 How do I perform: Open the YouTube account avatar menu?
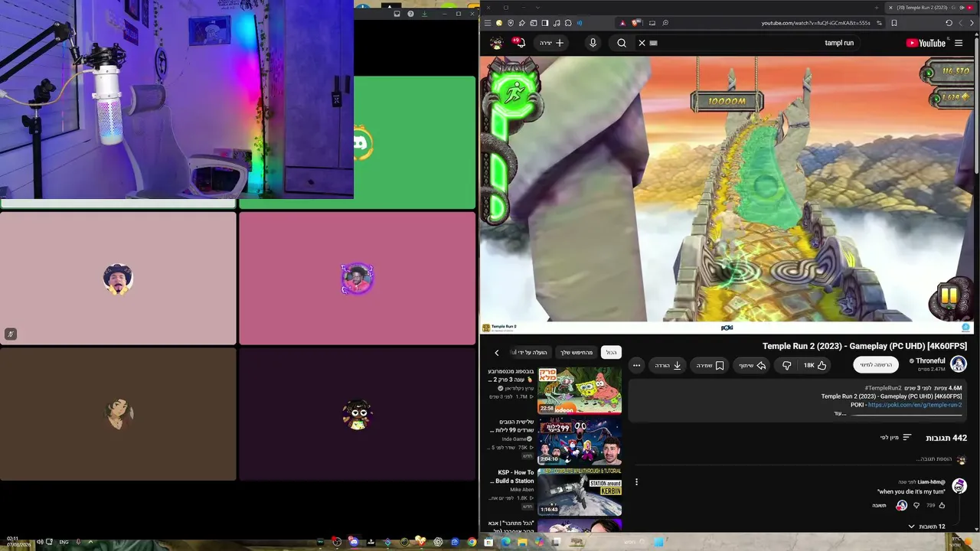(x=497, y=43)
